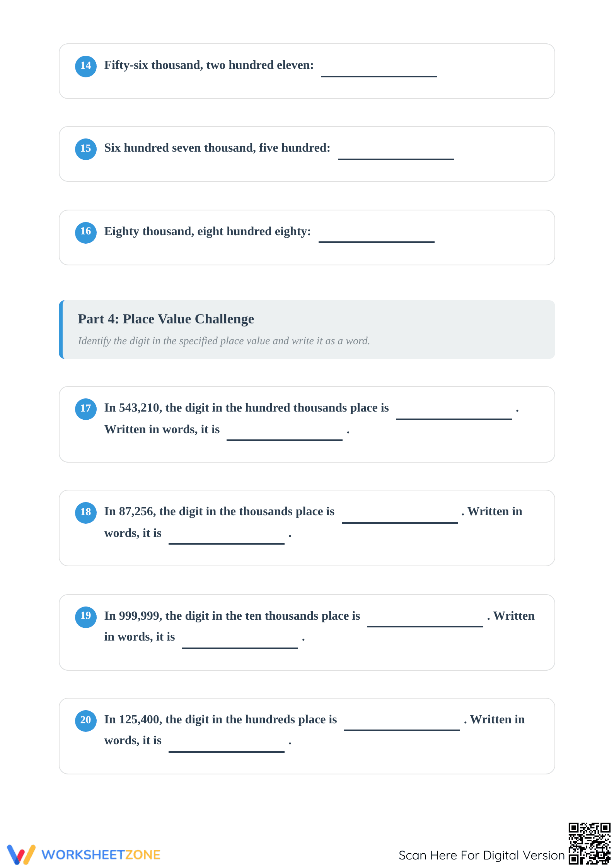This screenshot has width=614, height=868.
Task: Click the question 17 number badge
Action: tap(85, 409)
